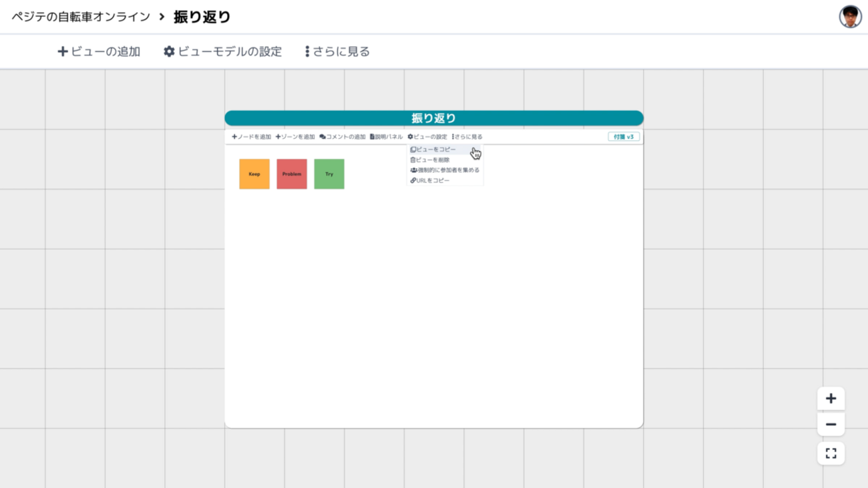Open ビューモデルの設定 settings
868x488 pixels.
click(223, 51)
